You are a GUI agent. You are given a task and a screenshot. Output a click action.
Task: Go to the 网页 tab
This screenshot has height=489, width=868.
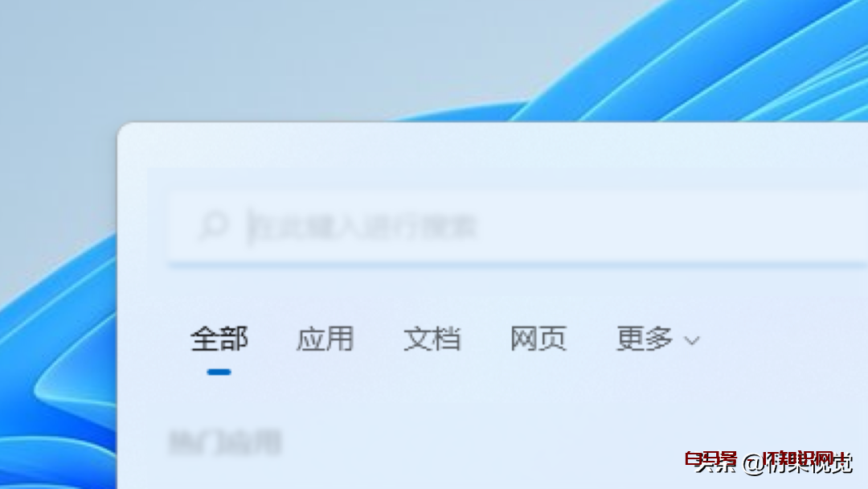(538, 339)
